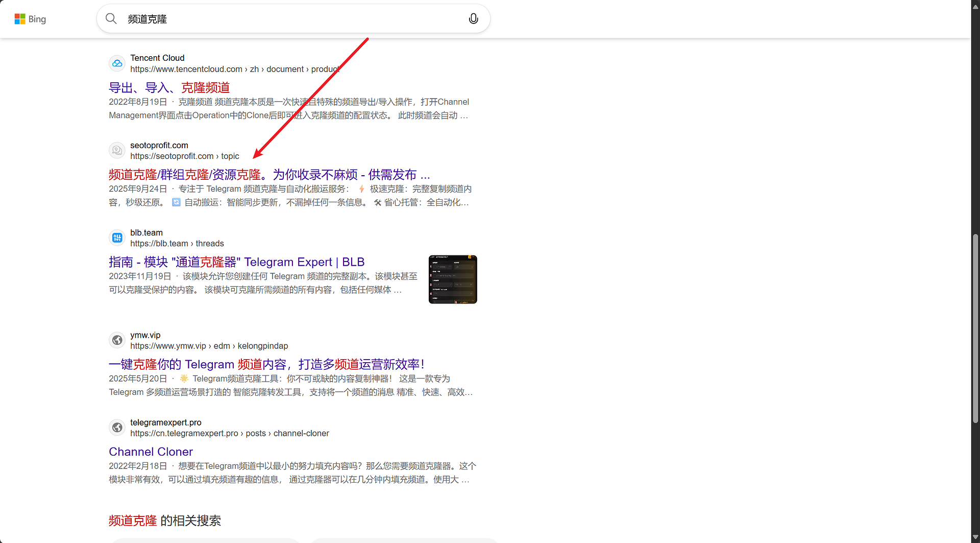
Task: Click the telegramexpert.pro globe favicon
Action: 117,427
